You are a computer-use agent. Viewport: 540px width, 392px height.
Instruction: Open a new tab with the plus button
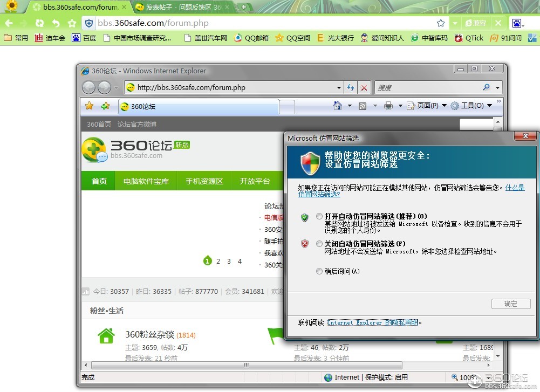(243, 7)
